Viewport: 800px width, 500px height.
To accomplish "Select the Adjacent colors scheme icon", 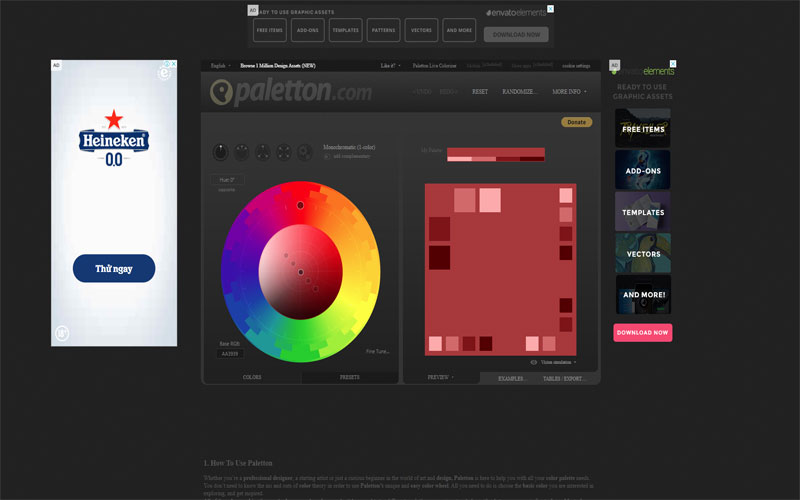I will click(x=241, y=152).
